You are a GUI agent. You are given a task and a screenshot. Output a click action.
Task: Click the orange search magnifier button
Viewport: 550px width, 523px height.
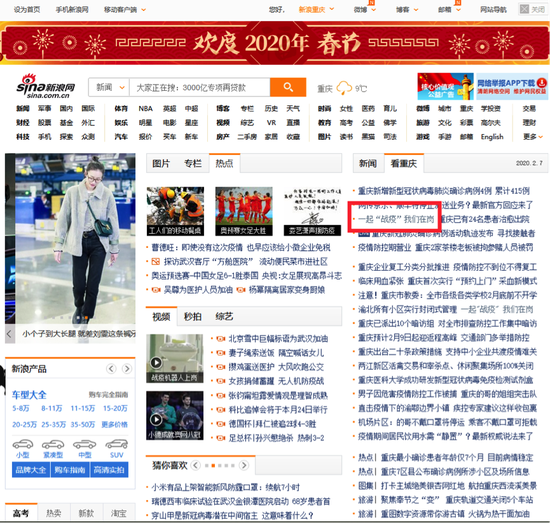click(x=288, y=87)
